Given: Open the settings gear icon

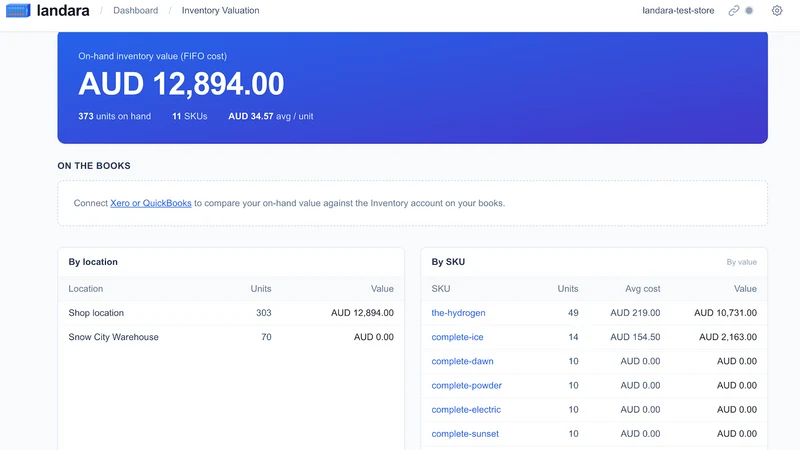Looking at the screenshot, I should pos(777,10).
